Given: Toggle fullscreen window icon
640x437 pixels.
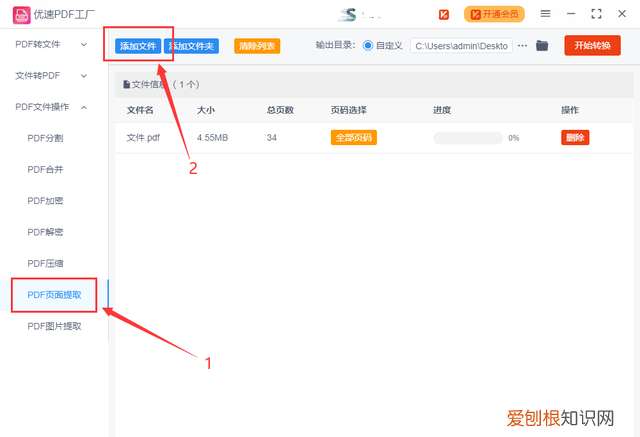Looking at the screenshot, I should (596, 14).
